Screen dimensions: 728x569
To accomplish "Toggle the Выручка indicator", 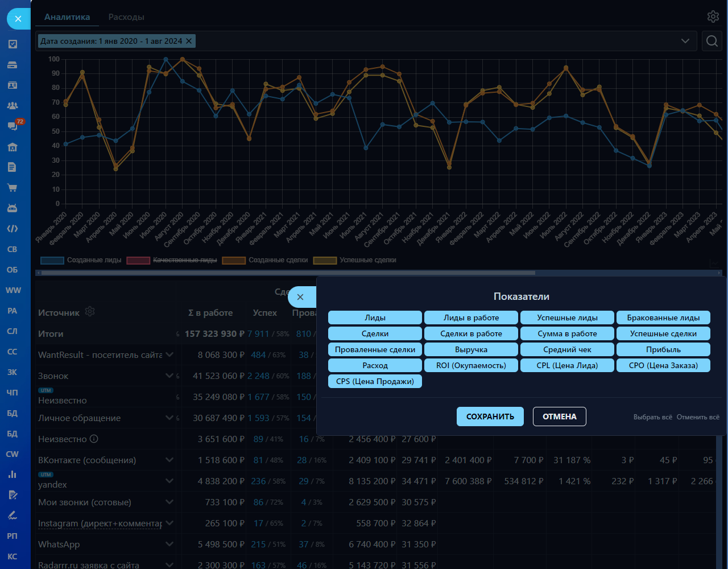I will click(471, 349).
